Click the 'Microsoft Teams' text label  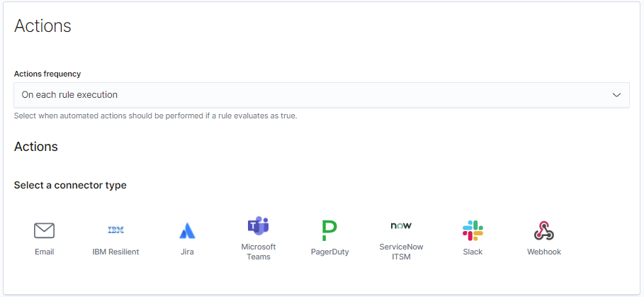(x=259, y=252)
